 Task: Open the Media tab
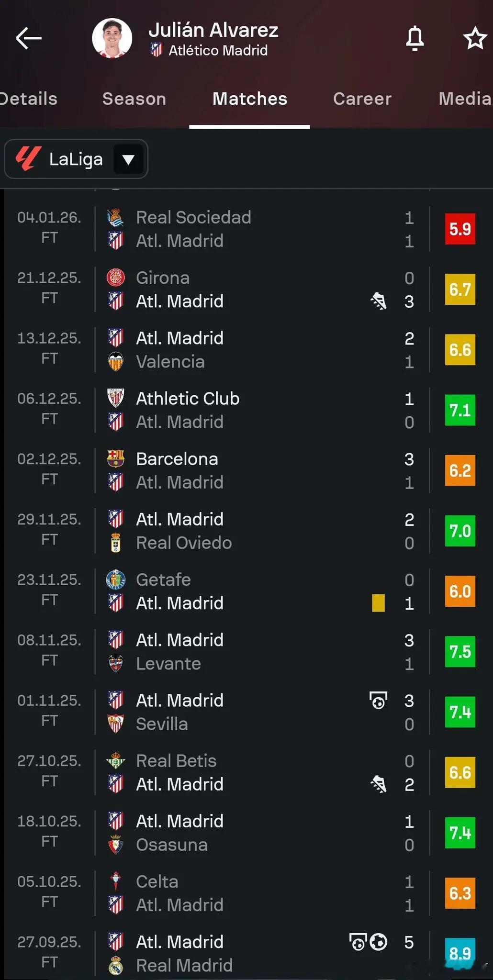pyautogui.click(x=465, y=99)
